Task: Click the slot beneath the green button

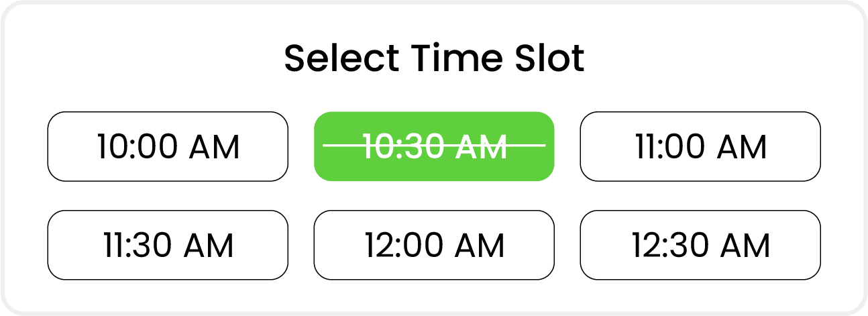Action: (434, 245)
